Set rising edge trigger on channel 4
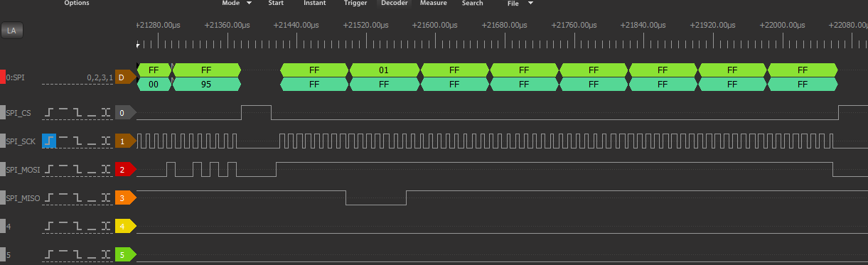The height and width of the screenshot is (265, 868). click(49, 227)
